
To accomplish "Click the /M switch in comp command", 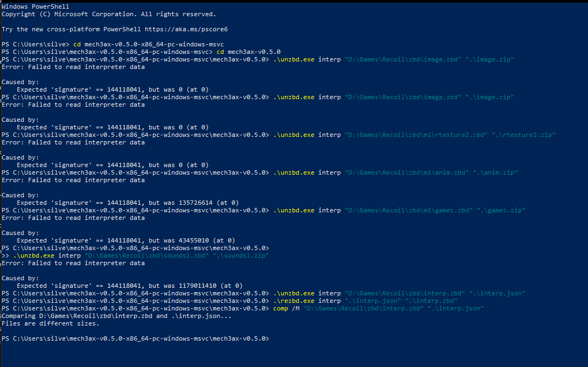I will click(296, 308).
